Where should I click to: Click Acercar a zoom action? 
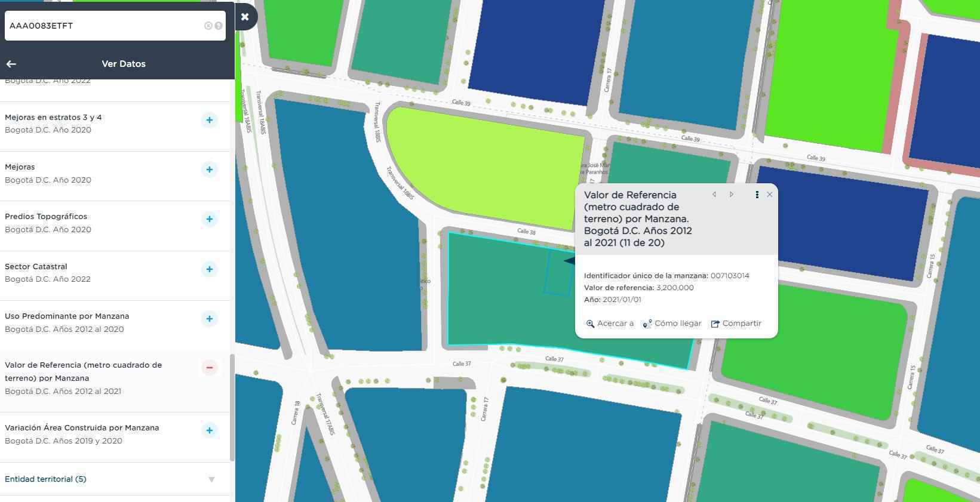click(x=610, y=324)
